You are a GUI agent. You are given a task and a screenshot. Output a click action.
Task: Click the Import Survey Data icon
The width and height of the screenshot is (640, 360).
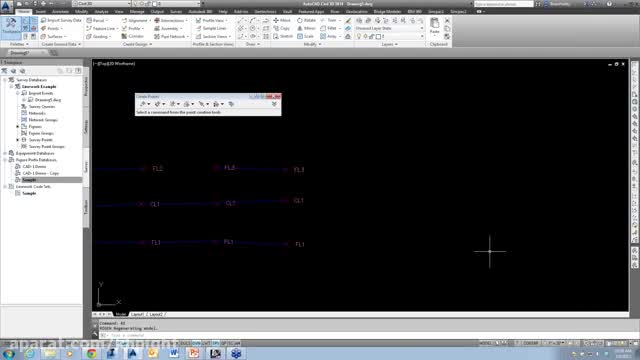click(44, 20)
